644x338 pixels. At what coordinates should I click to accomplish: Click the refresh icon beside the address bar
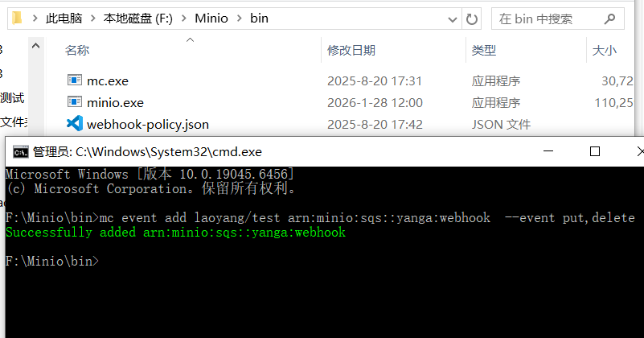[471, 19]
